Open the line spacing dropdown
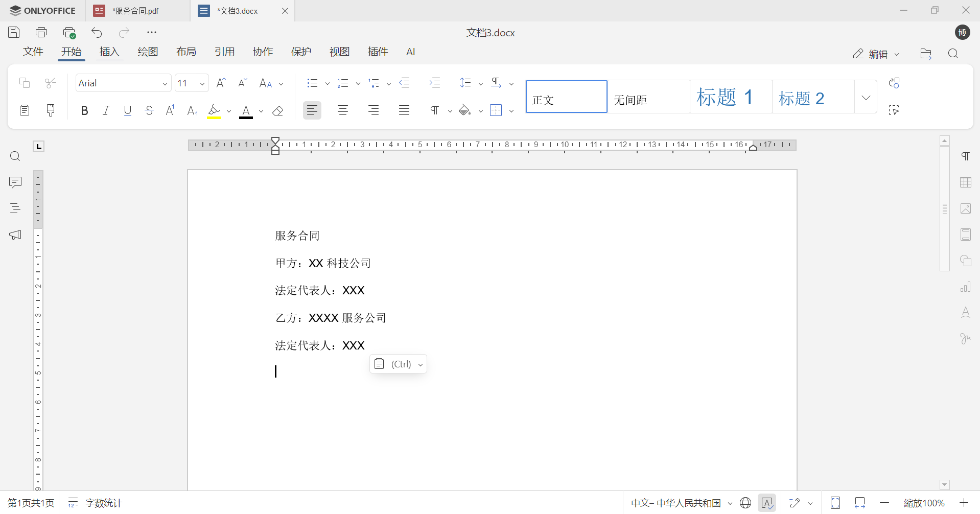The image size is (980, 514). pyautogui.click(x=481, y=83)
